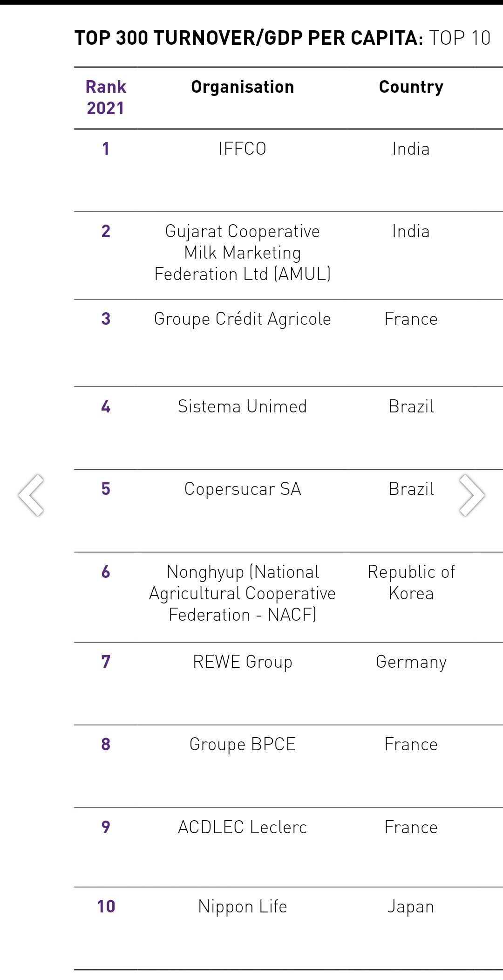Click the table title heading text

pos(282,38)
